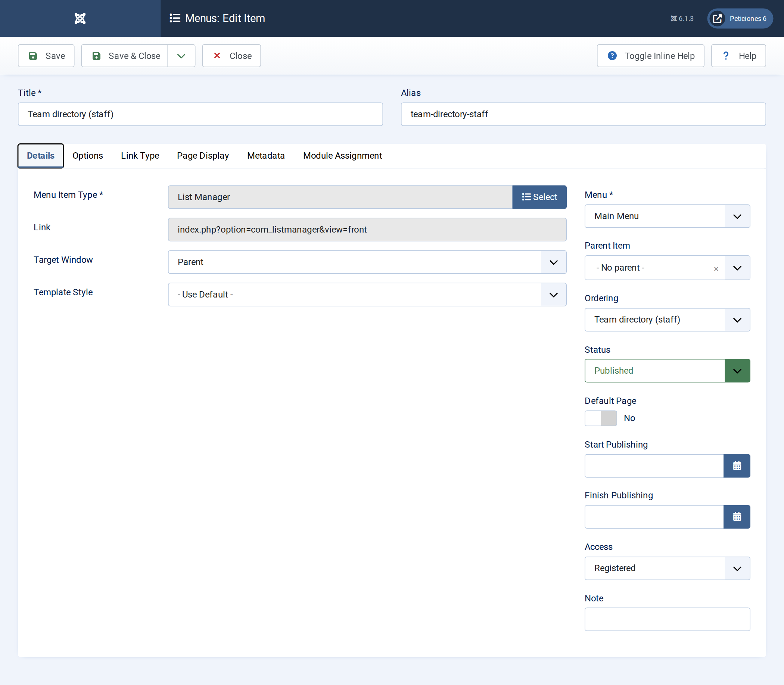Close the menu item editor
Screen dimensions: 784x685
pos(231,56)
